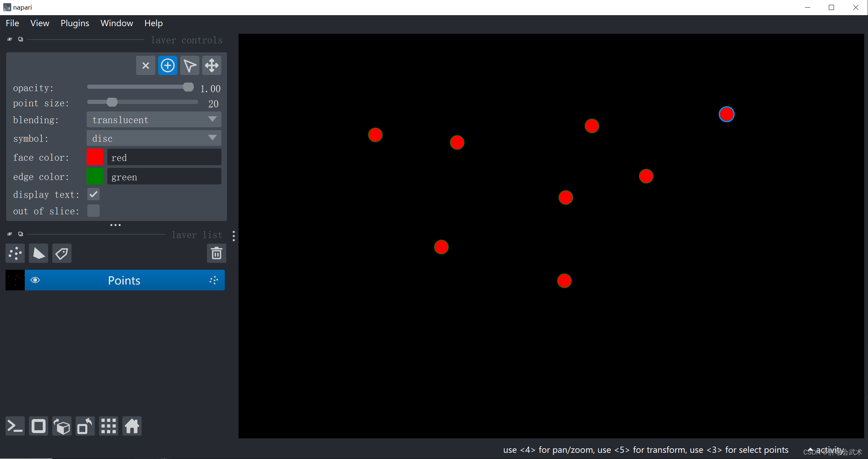The height and width of the screenshot is (459, 868).
Task: Toggle 2D/3D view mode
Action: click(x=39, y=426)
